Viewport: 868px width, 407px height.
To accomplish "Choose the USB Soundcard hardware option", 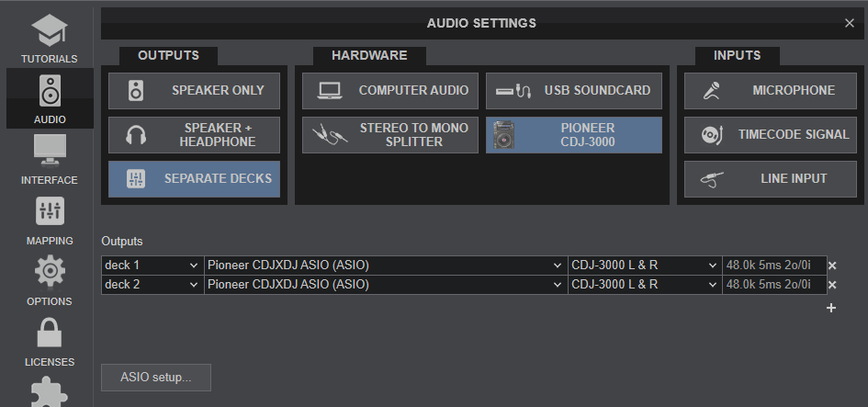I will tap(574, 91).
